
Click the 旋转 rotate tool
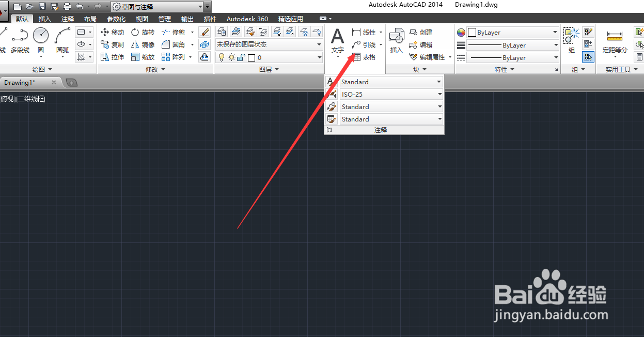click(x=143, y=32)
